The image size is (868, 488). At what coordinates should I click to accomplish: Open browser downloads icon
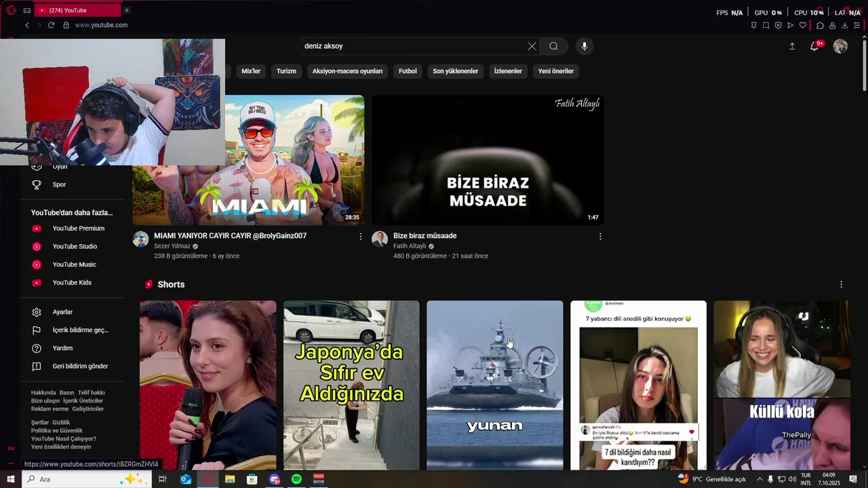point(844,25)
